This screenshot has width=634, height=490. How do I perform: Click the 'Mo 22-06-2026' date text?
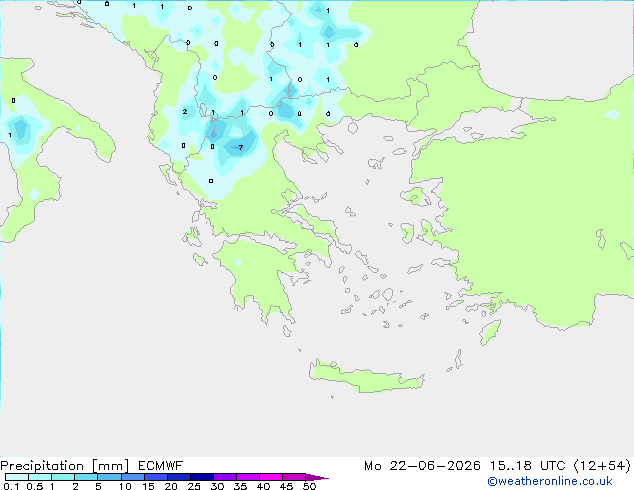click(x=423, y=466)
